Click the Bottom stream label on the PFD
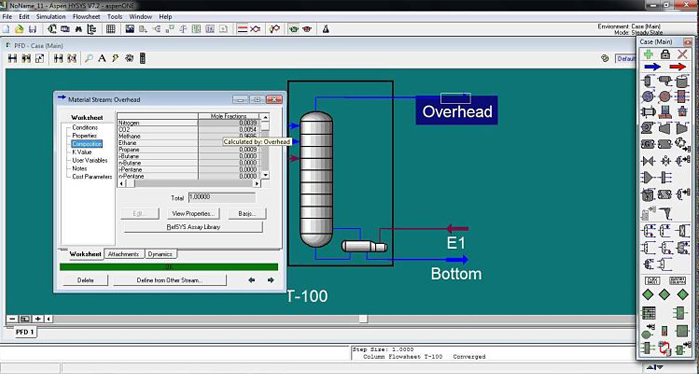Screen dimensions: 699x380 coord(456,273)
